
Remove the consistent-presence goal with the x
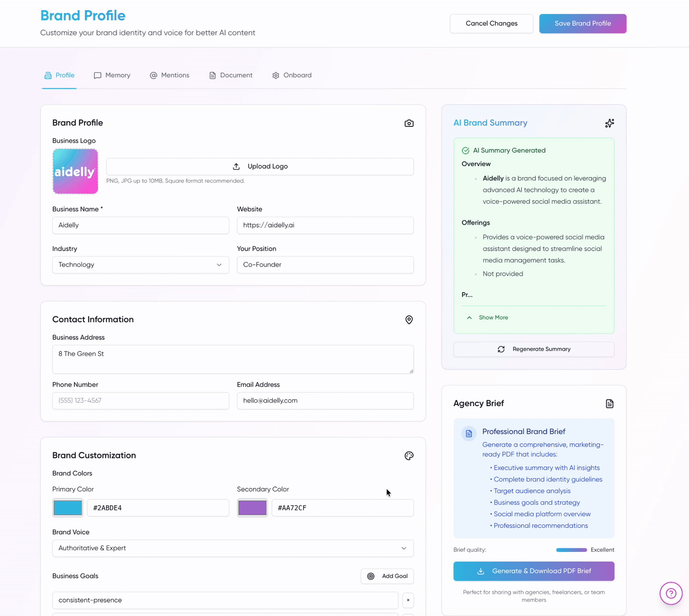coord(408,600)
